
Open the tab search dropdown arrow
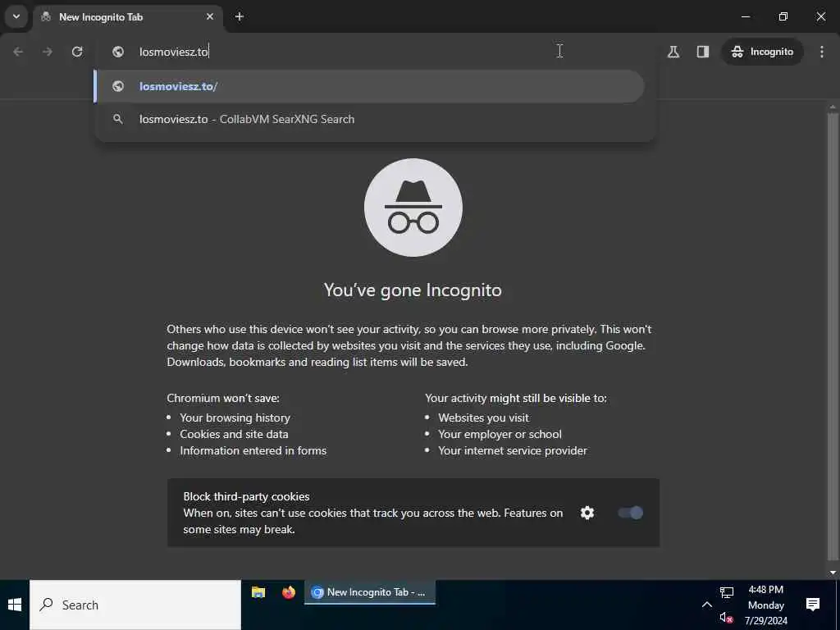tap(16, 16)
